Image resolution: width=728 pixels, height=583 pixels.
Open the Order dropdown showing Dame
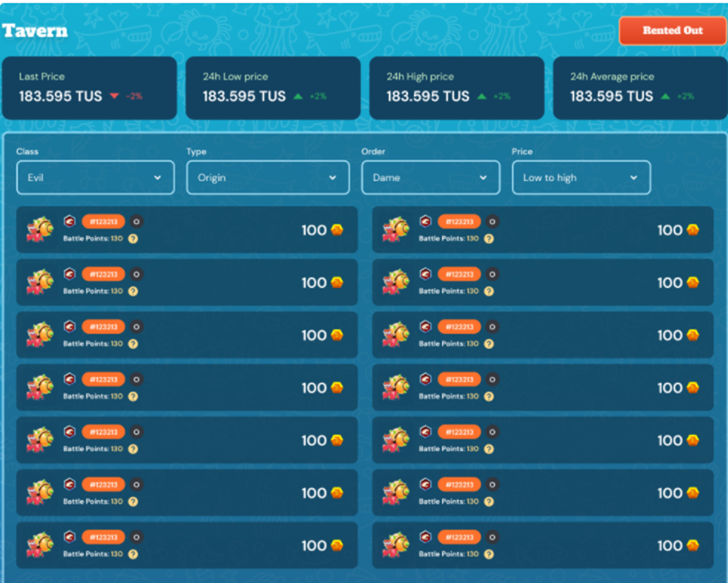(x=431, y=177)
